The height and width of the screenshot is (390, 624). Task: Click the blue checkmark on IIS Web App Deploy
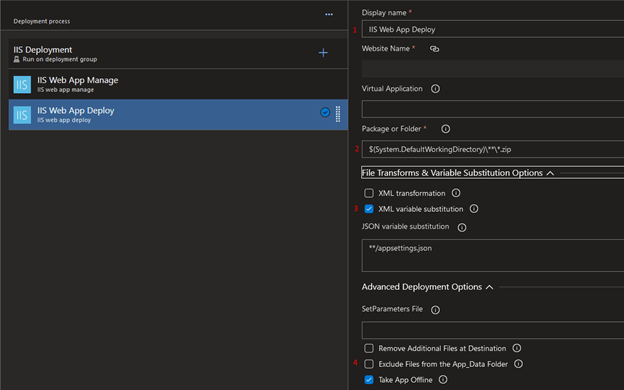[325, 112]
